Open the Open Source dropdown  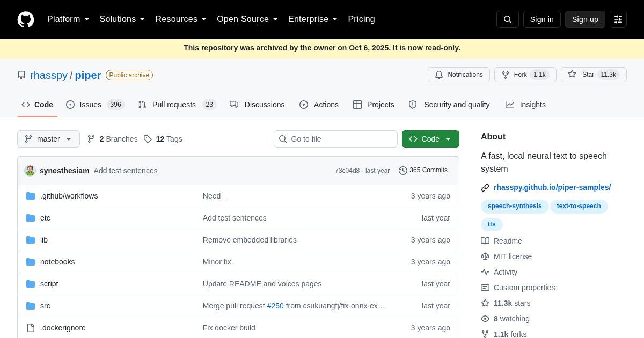247,19
